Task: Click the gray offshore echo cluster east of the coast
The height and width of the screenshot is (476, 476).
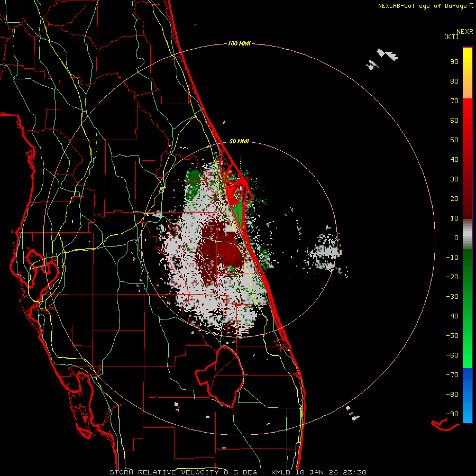Action: click(x=324, y=252)
